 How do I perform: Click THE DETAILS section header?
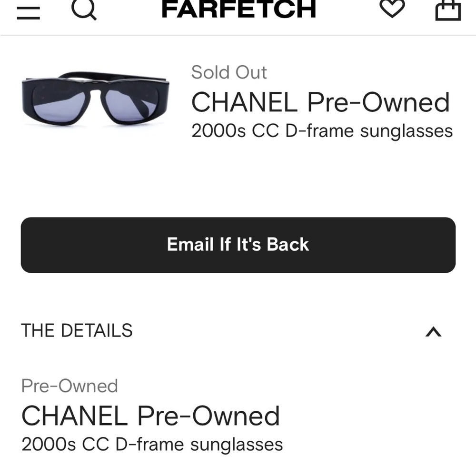[x=76, y=330]
